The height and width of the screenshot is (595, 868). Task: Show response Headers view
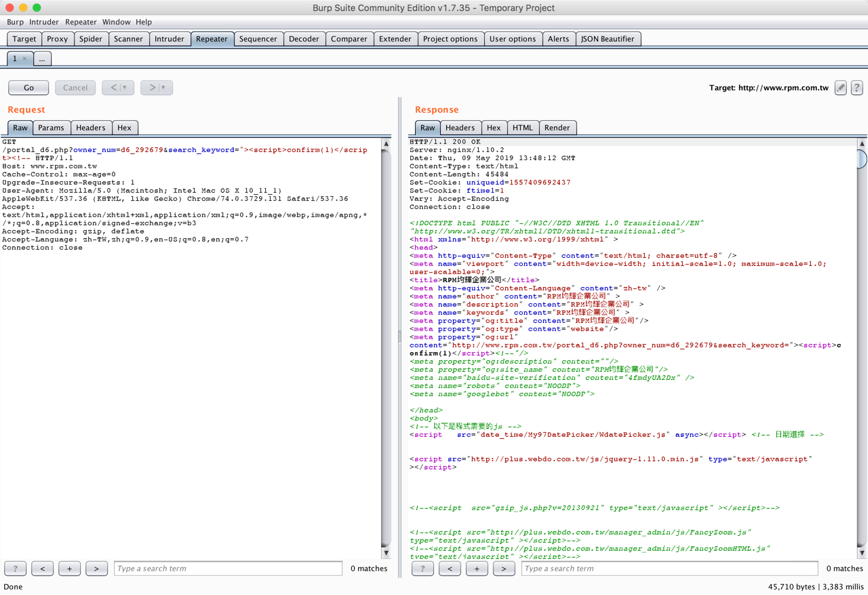(x=460, y=128)
